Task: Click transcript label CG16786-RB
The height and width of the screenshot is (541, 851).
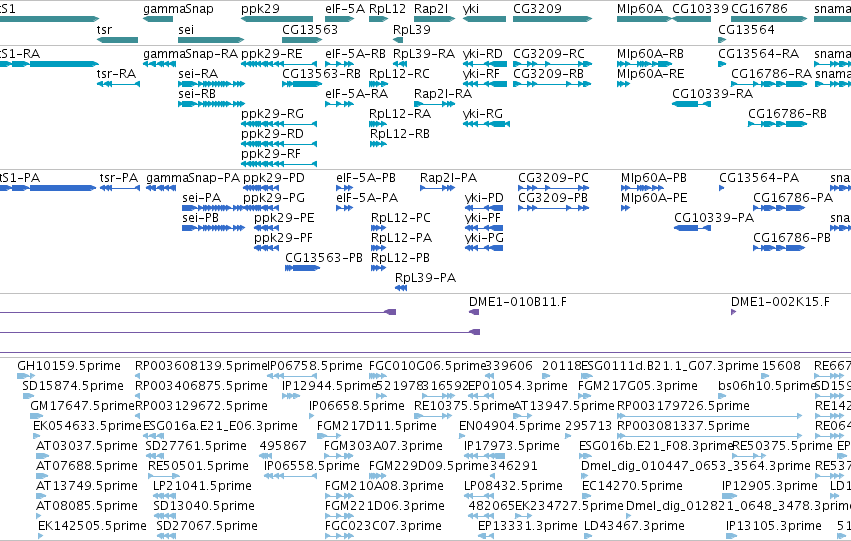Action: 788,114
